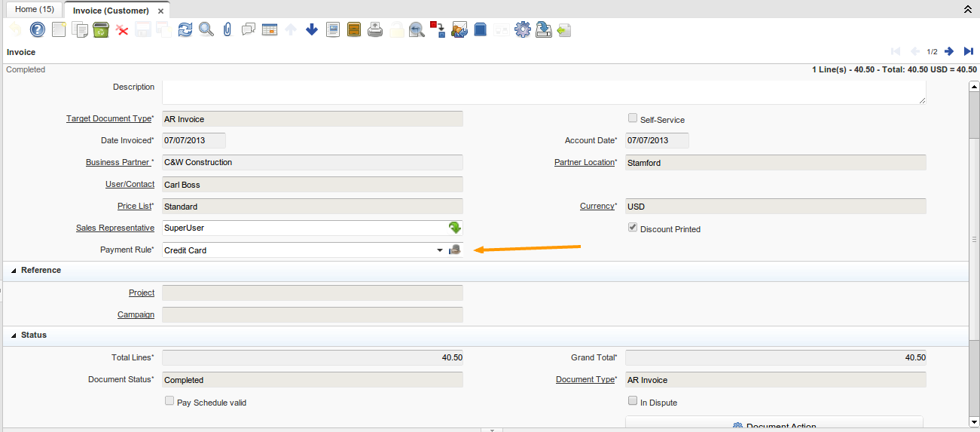Open the Payment Rule dropdown
This screenshot has height=432, width=980.
tap(440, 250)
